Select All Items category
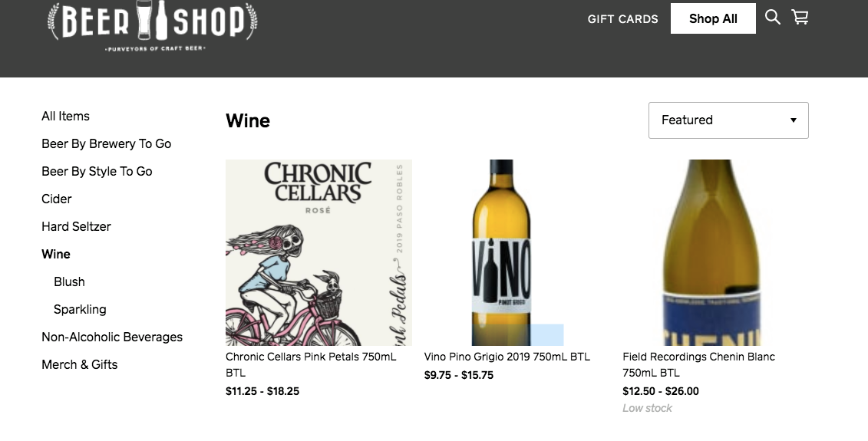 [x=65, y=116]
